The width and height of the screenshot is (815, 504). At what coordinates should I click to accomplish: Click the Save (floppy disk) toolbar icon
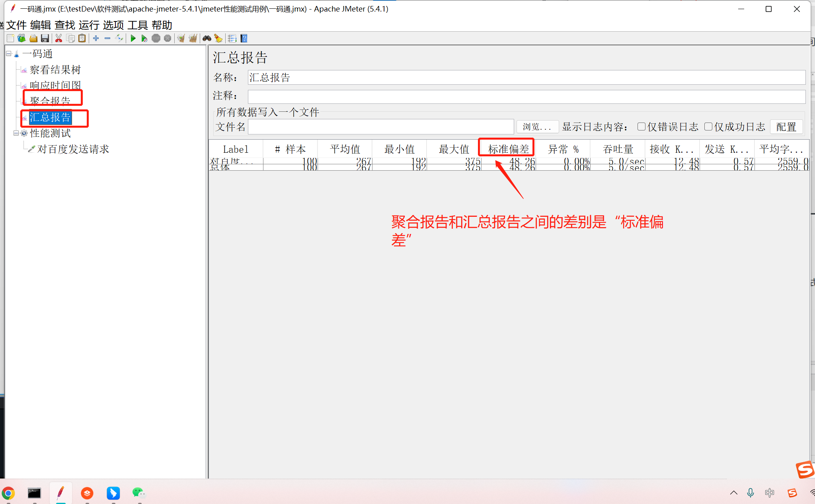pos(45,38)
